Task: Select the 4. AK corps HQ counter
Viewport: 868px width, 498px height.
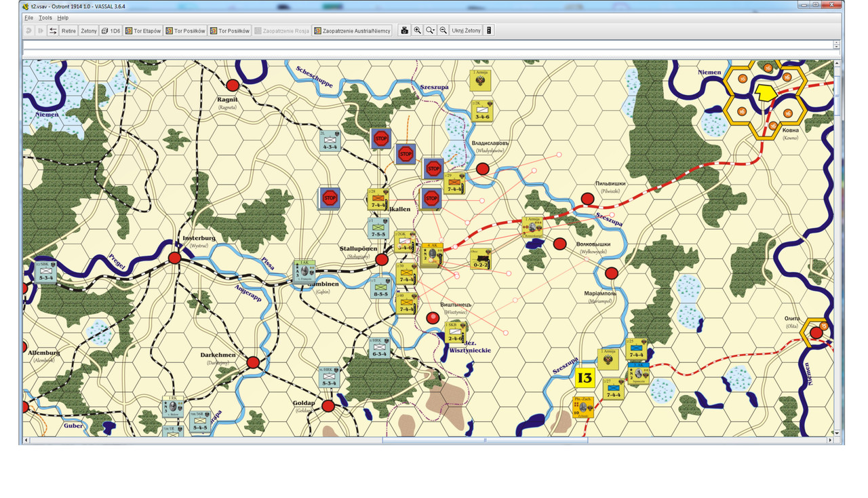Action: coord(432,255)
